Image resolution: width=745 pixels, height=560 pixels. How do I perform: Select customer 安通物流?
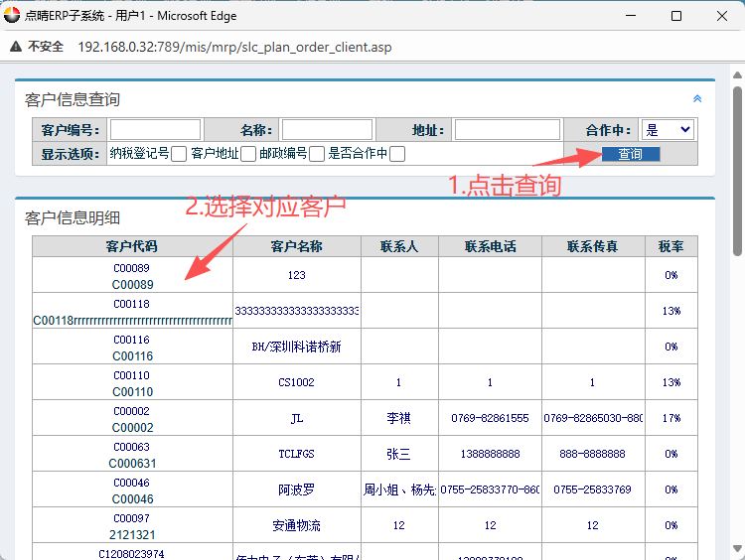pyautogui.click(x=296, y=525)
